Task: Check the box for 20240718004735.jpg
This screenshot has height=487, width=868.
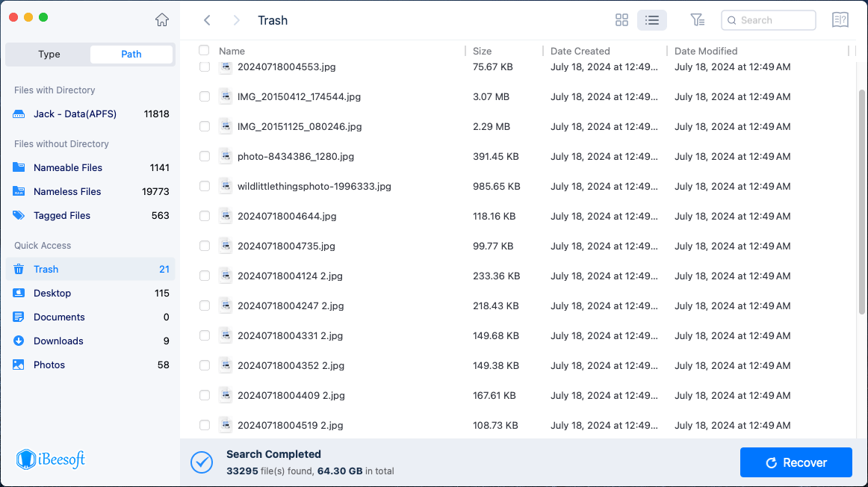Action: pyautogui.click(x=205, y=246)
